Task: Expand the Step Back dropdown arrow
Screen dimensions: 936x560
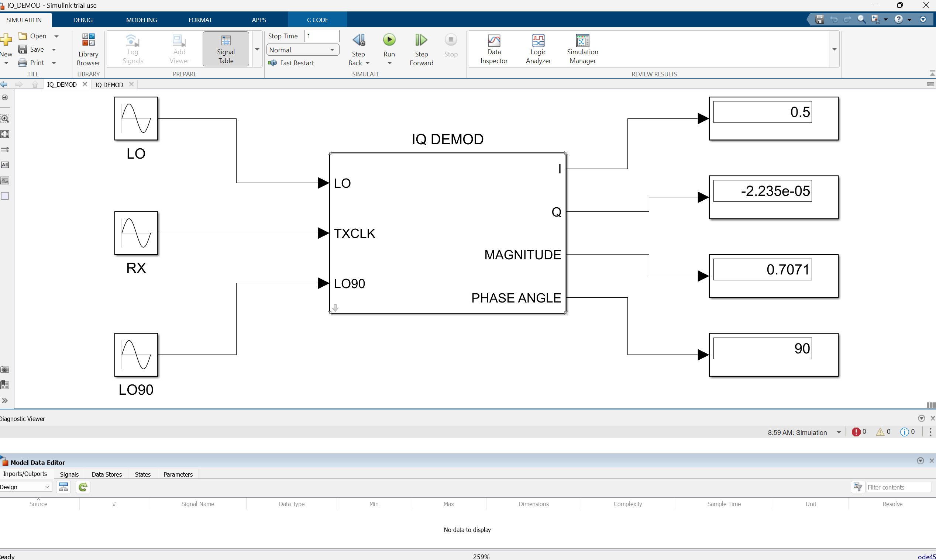Action: 368,63
